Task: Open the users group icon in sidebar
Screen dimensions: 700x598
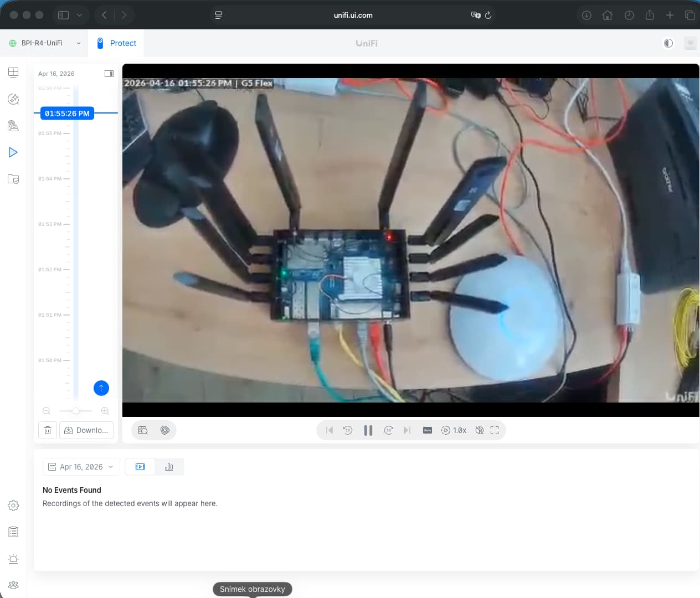Action: point(13,585)
